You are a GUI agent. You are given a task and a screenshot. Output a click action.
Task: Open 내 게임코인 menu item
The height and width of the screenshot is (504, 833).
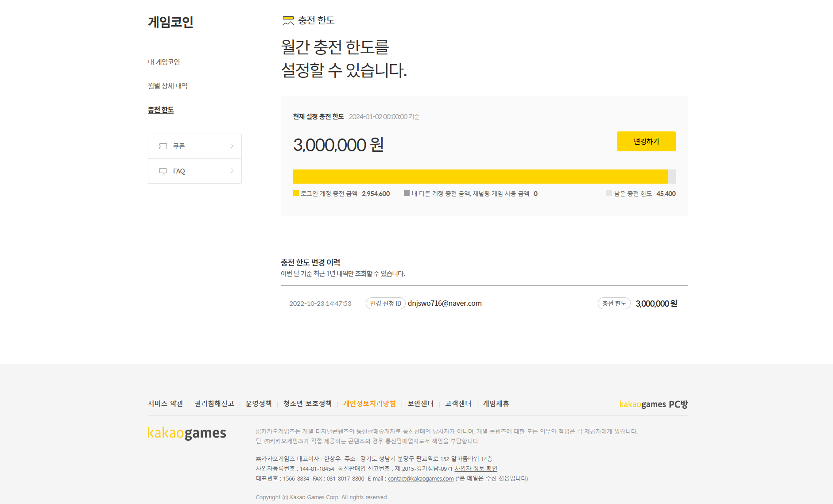pos(164,62)
